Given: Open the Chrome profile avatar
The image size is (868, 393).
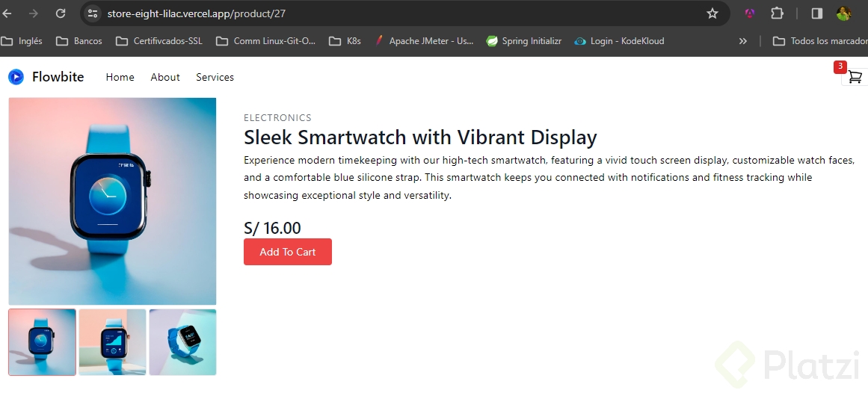Looking at the screenshot, I should (843, 13).
